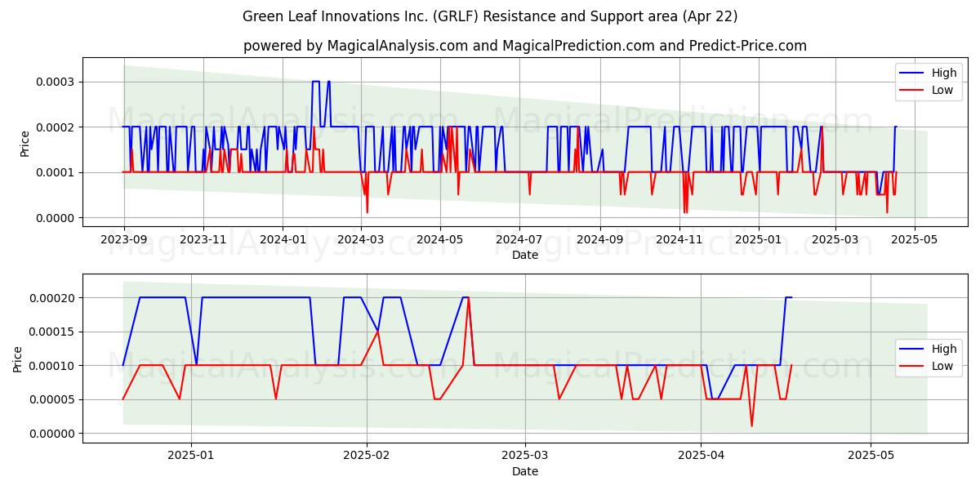This screenshot has height=490, width=980.
Task: Click the 2023-09 tick label on top chart
Action: click(x=124, y=240)
